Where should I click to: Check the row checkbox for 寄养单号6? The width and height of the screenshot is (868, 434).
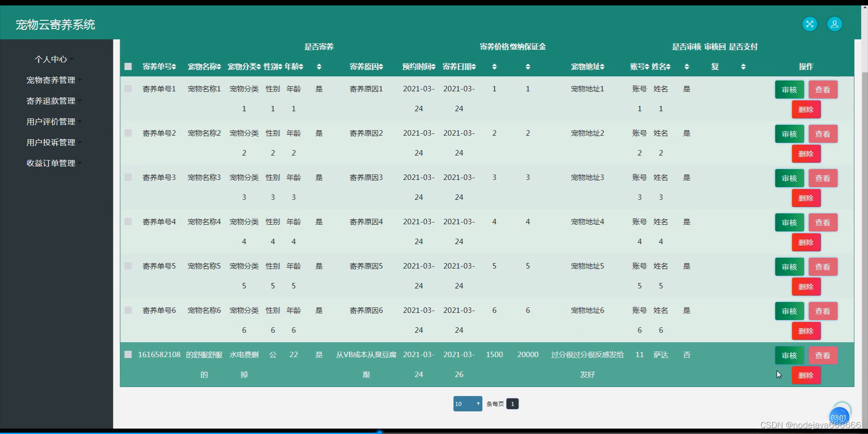coord(128,310)
